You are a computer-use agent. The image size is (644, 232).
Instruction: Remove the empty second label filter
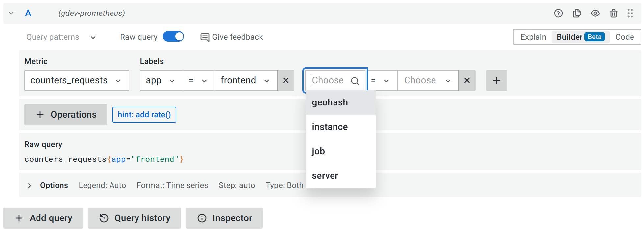pos(467,80)
